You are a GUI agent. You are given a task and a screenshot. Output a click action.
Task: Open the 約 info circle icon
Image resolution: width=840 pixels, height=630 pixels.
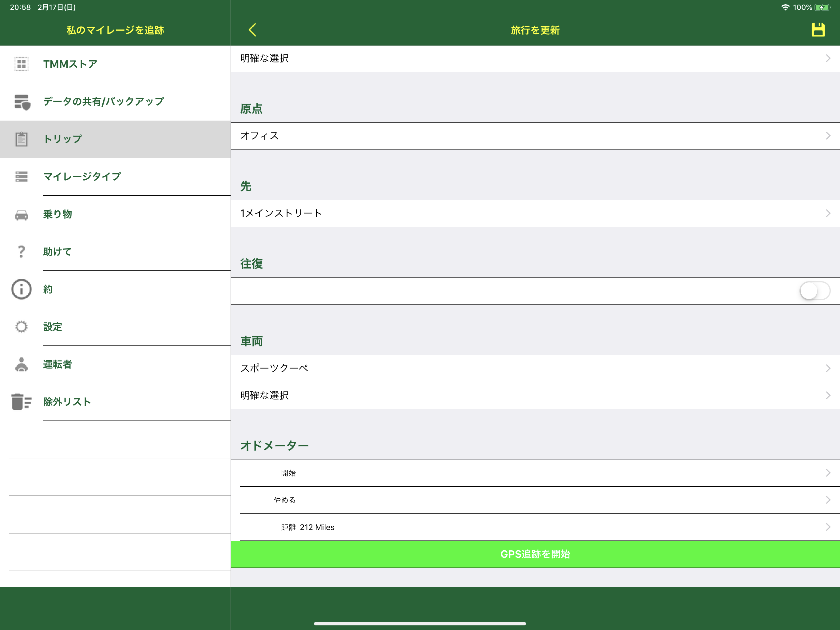(22, 289)
